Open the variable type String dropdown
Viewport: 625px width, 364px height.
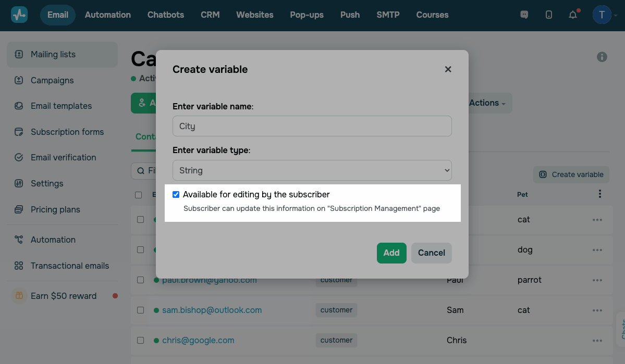coord(312,170)
